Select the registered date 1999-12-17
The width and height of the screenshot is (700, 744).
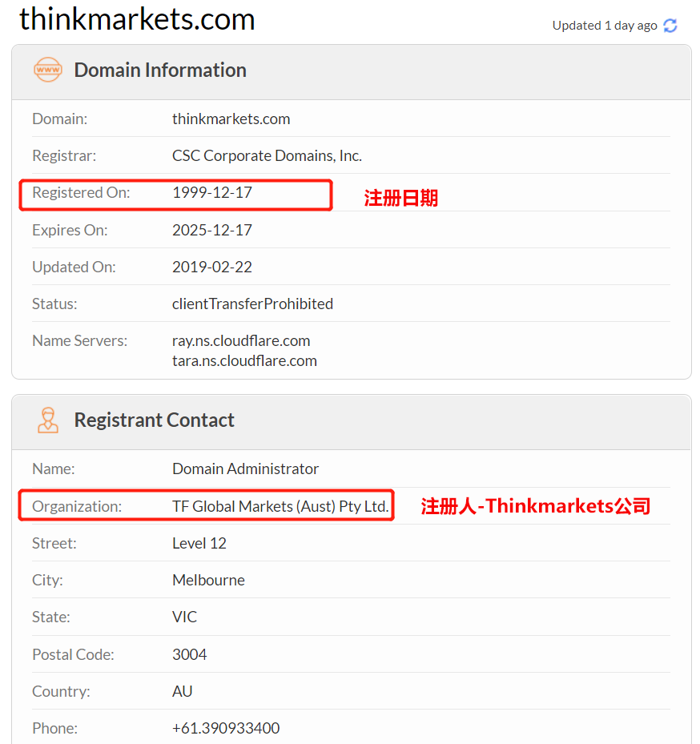click(x=212, y=193)
